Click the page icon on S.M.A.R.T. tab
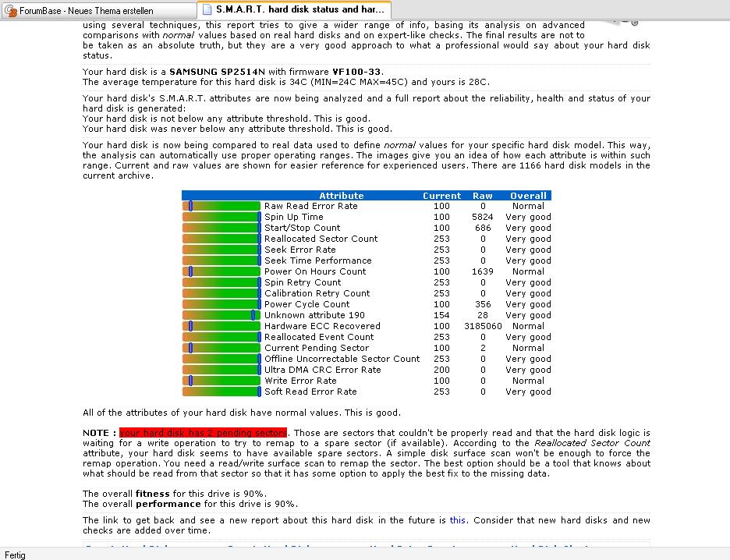Image resolution: width=730 pixels, height=560 pixels. click(207, 10)
